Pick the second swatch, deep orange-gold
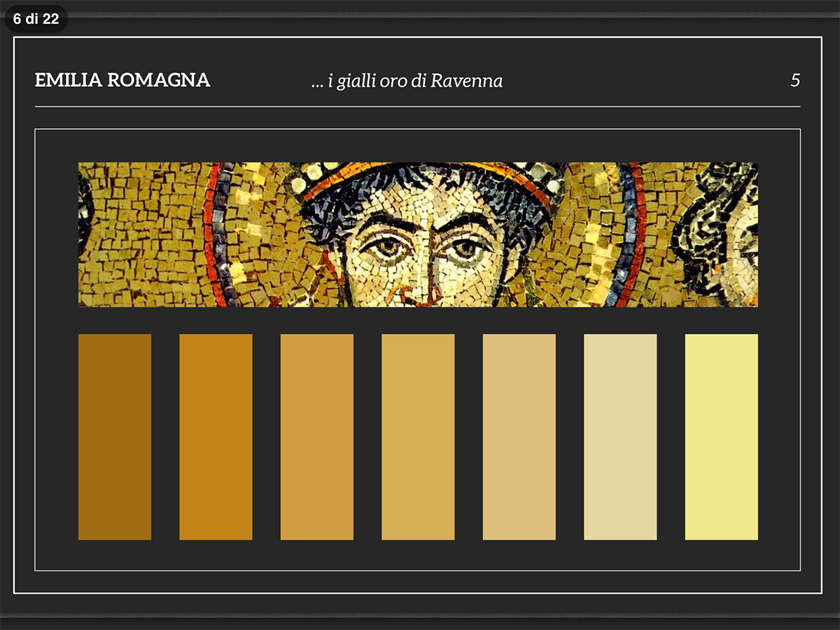This screenshot has height=630, width=840. point(216,437)
